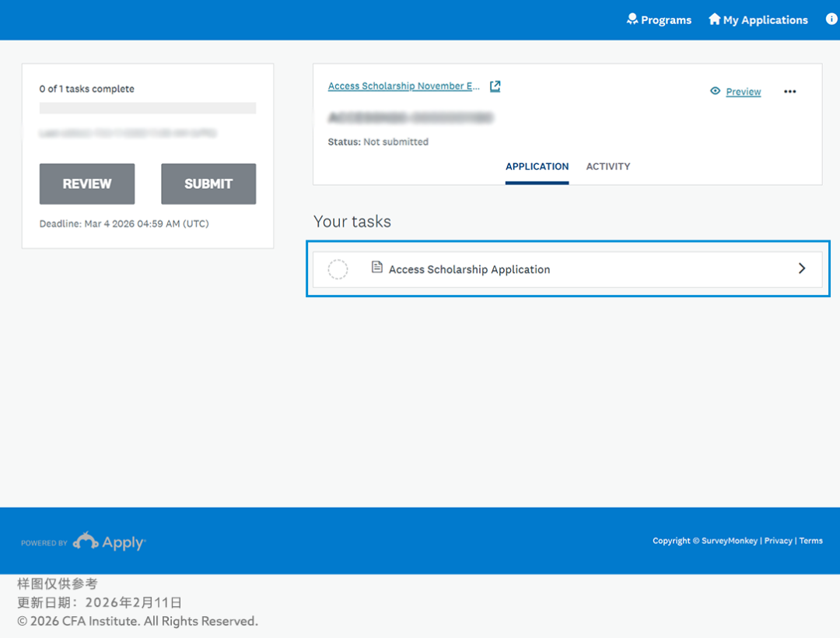The width and height of the screenshot is (840, 638).
Task: Click the 'Deadline: Mar 4 2026 04:59 AM (UTC)' text
Action: click(x=124, y=224)
